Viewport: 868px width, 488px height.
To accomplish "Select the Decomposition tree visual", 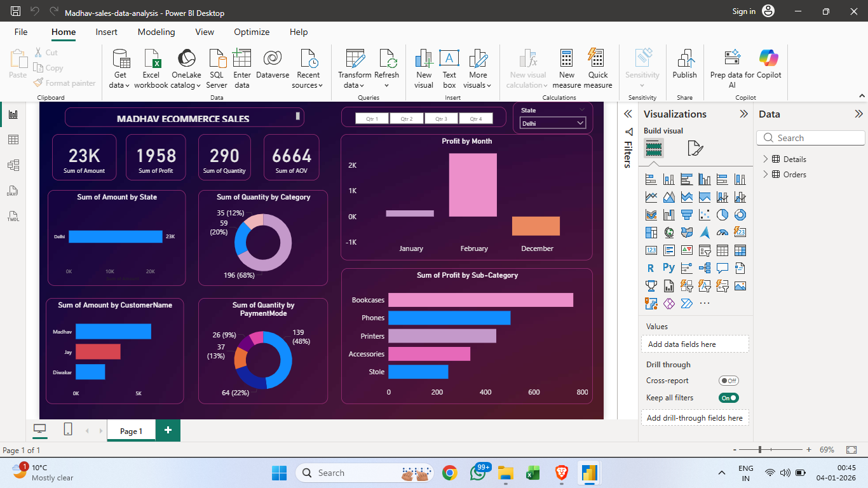I will click(704, 268).
